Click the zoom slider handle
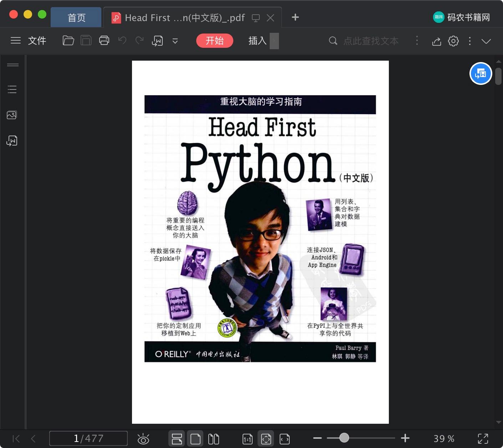503x448 pixels. pyautogui.click(x=344, y=438)
